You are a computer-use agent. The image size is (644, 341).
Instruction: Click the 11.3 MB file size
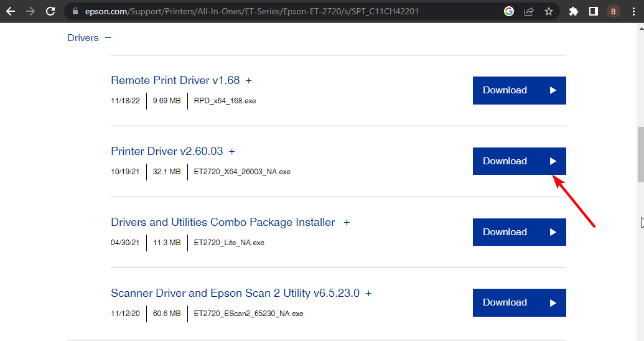(x=167, y=243)
